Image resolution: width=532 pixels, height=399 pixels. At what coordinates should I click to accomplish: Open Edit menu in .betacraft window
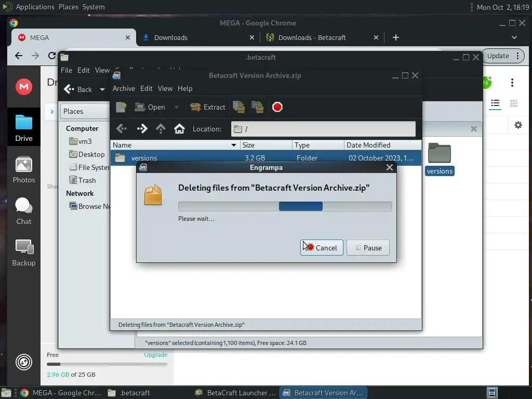click(x=83, y=70)
